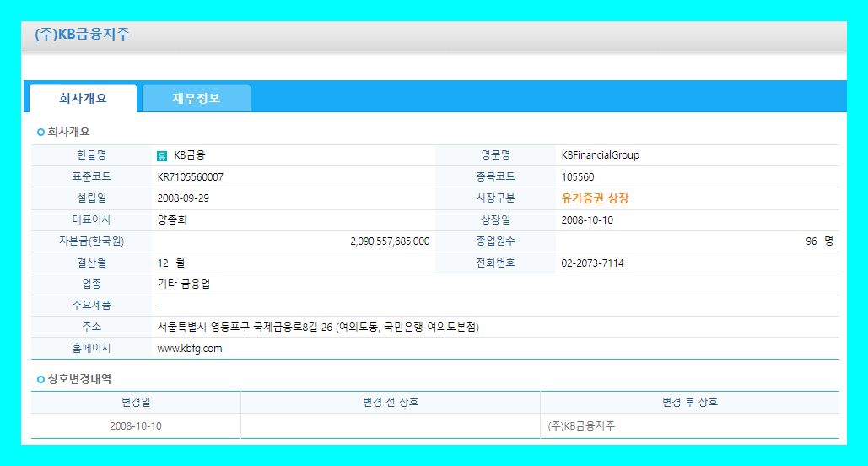Click the 변경 전 상호 column header
This screenshot has width=868, height=466.
coord(391,403)
